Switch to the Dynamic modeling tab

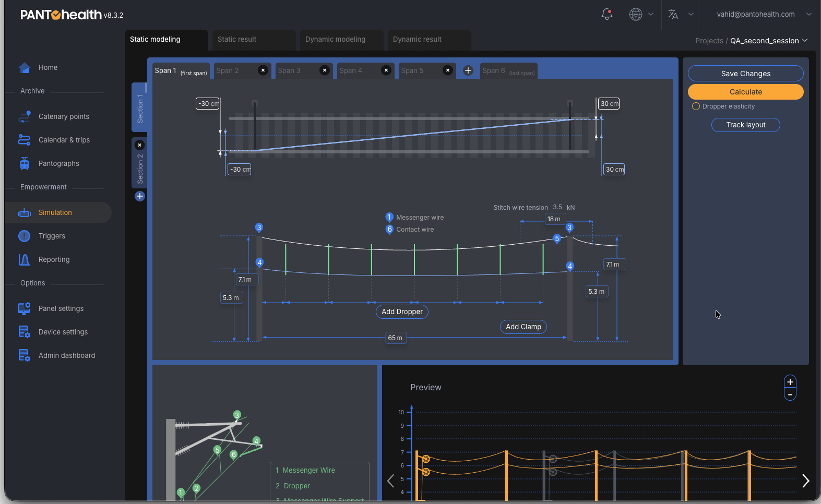(341, 40)
